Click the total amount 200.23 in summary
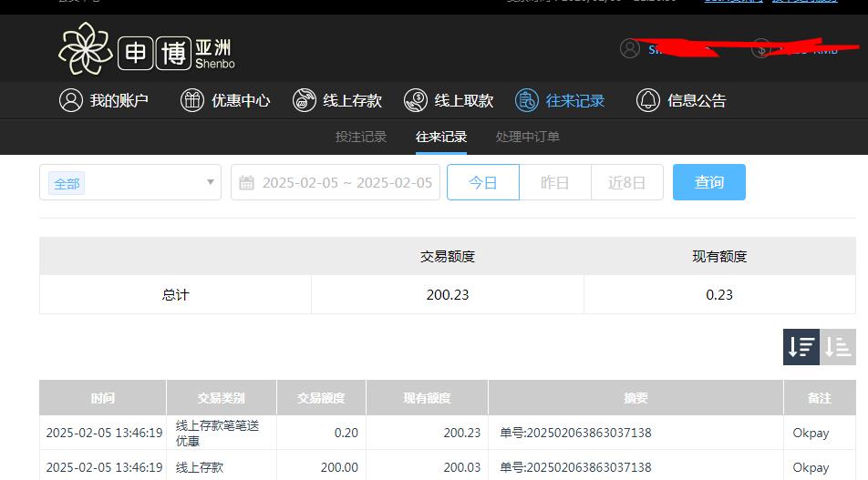Viewport: 868px width, 480px height. (x=448, y=295)
